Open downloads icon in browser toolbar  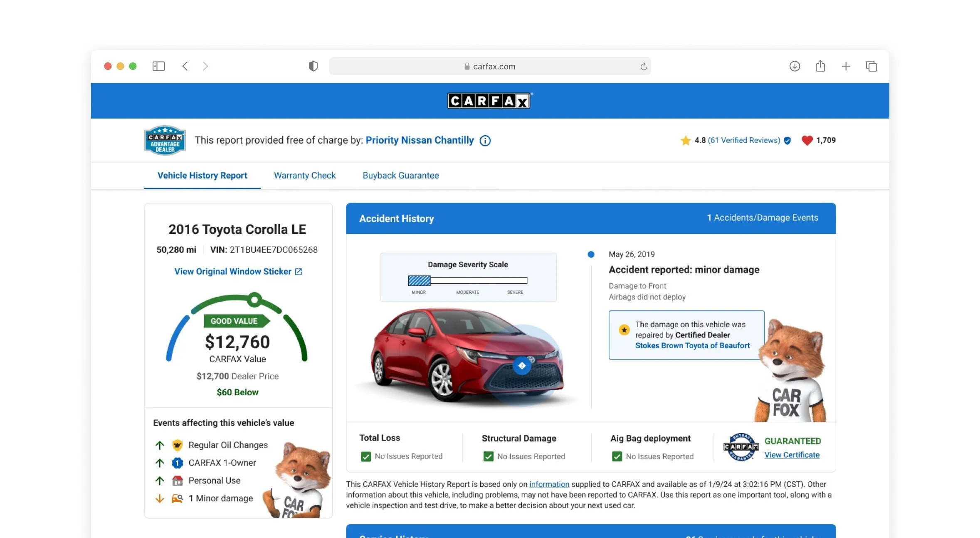point(794,66)
